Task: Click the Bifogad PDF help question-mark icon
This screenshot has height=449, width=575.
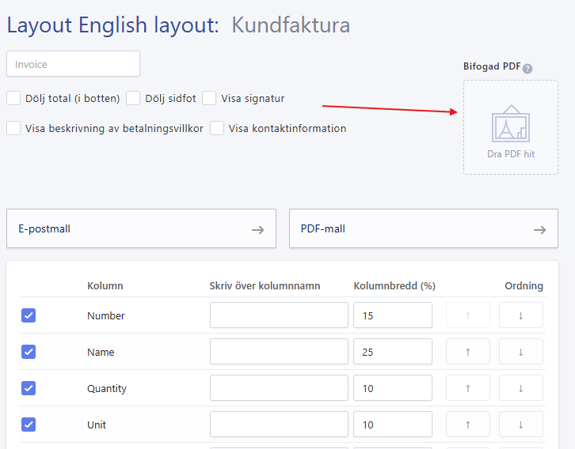Action: [x=527, y=69]
